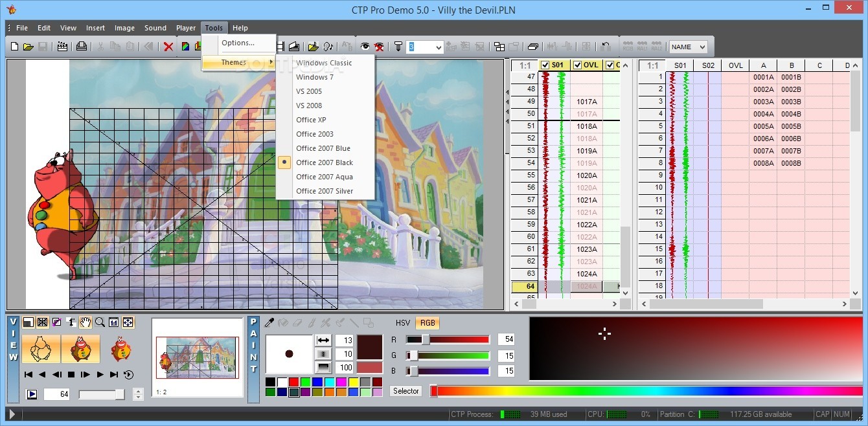Click the outline drawing view thumbnail
The width and height of the screenshot is (868, 426).
click(41, 348)
